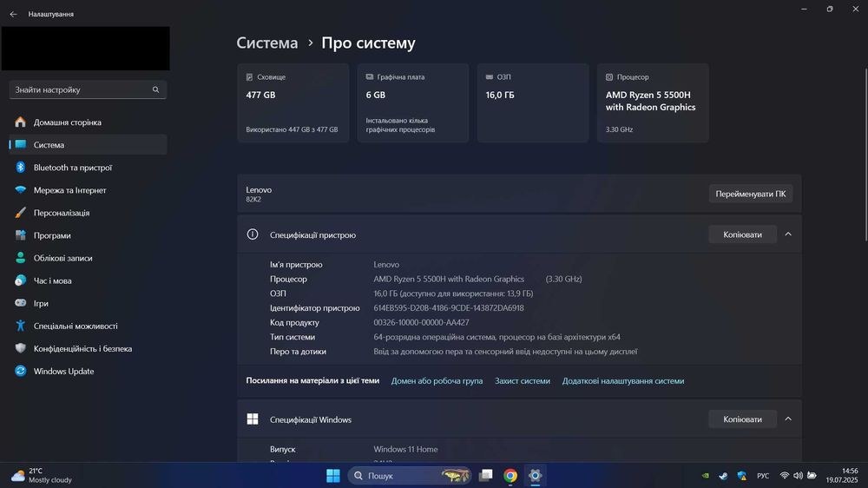Click the Сховище storage card
The height and width of the screenshot is (488, 868).
[x=293, y=103]
